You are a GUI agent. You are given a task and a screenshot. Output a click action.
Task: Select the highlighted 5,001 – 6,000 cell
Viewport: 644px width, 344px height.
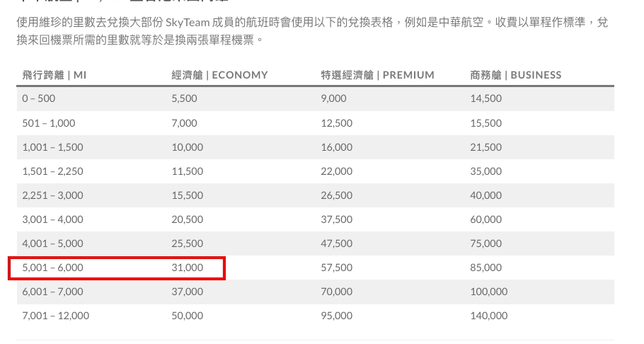click(52, 268)
